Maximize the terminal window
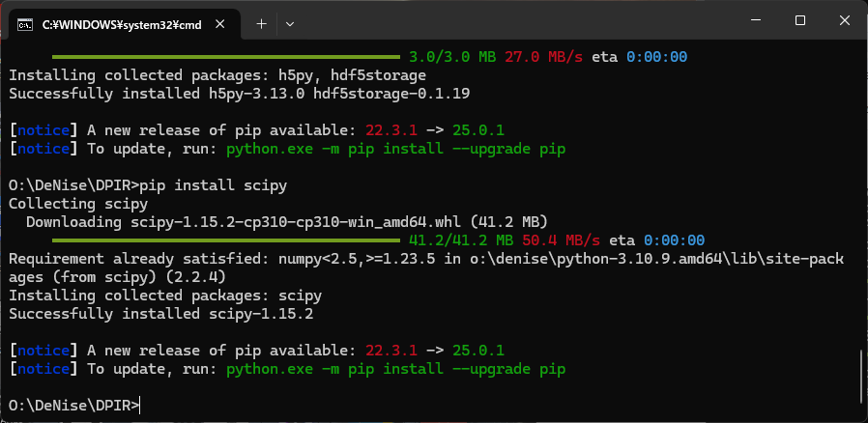 800,20
